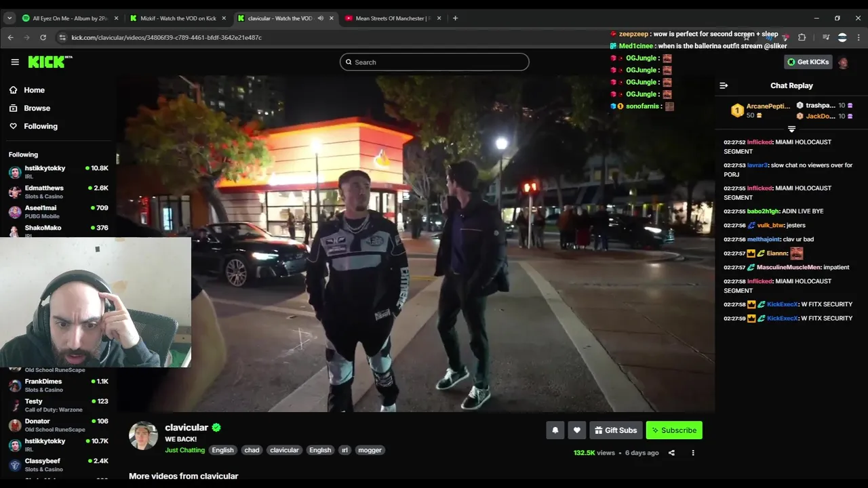Close the All Eyez On Me tab

point(117,18)
